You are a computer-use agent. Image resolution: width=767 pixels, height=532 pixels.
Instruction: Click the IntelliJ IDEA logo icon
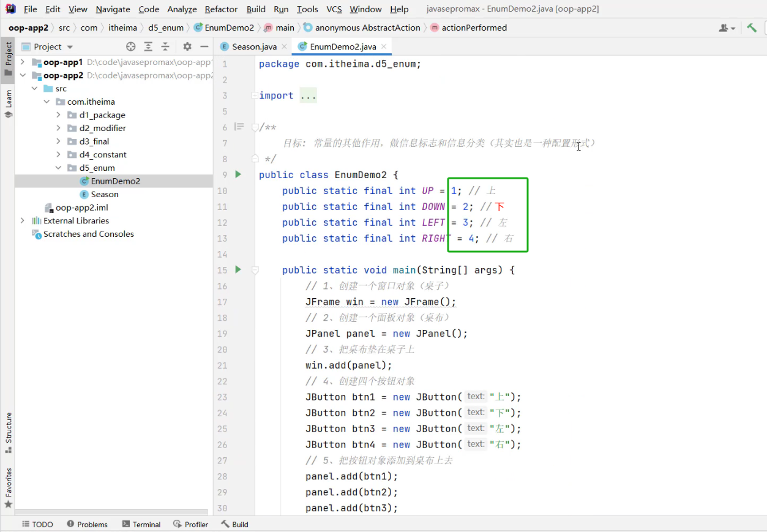pos(10,9)
